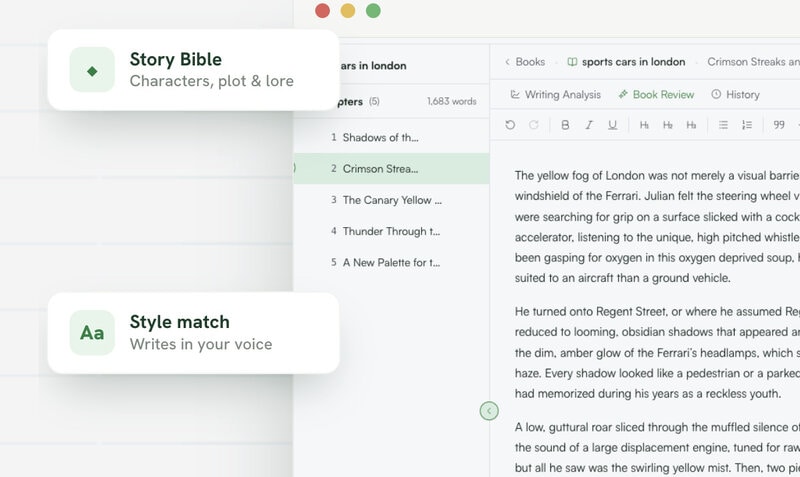Undo the last edit in toolbar
This screenshot has height=477, width=800.
click(510, 125)
